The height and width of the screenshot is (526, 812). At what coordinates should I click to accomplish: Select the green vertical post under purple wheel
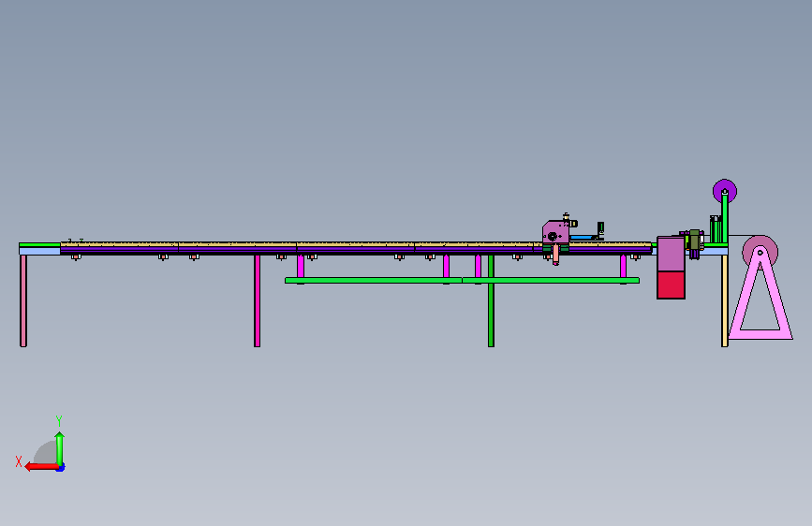(x=725, y=216)
